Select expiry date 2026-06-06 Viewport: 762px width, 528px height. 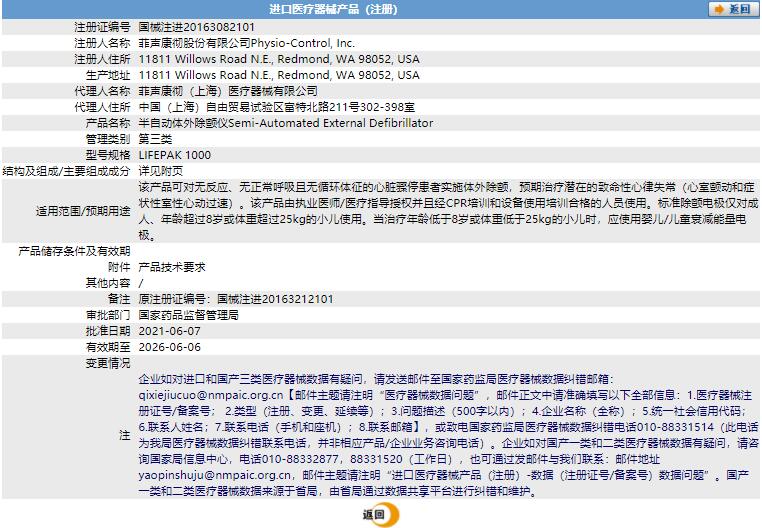(x=170, y=348)
